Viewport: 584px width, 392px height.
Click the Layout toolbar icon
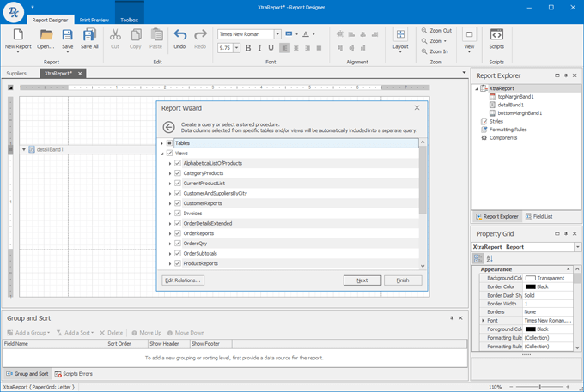pyautogui.click(x=400, y=35)
